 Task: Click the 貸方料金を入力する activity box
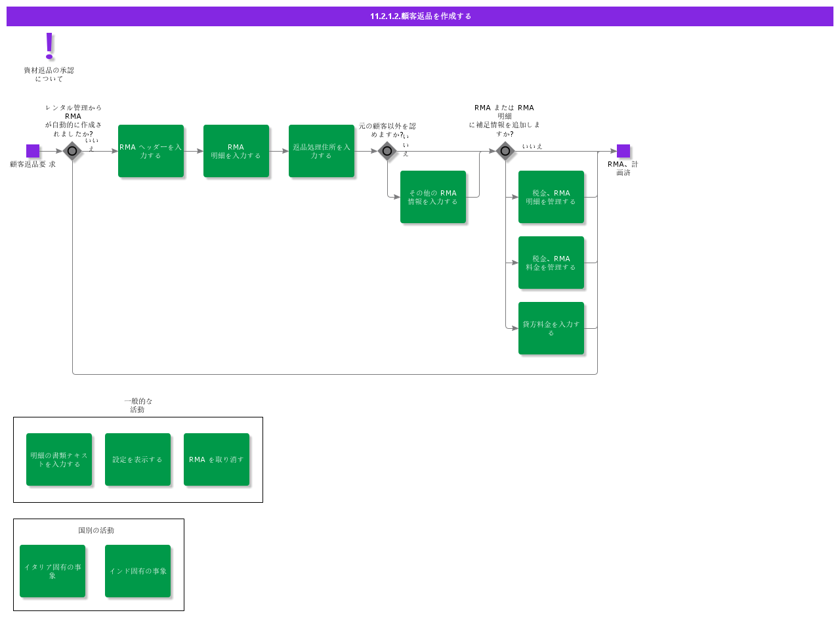pos(551,328)
